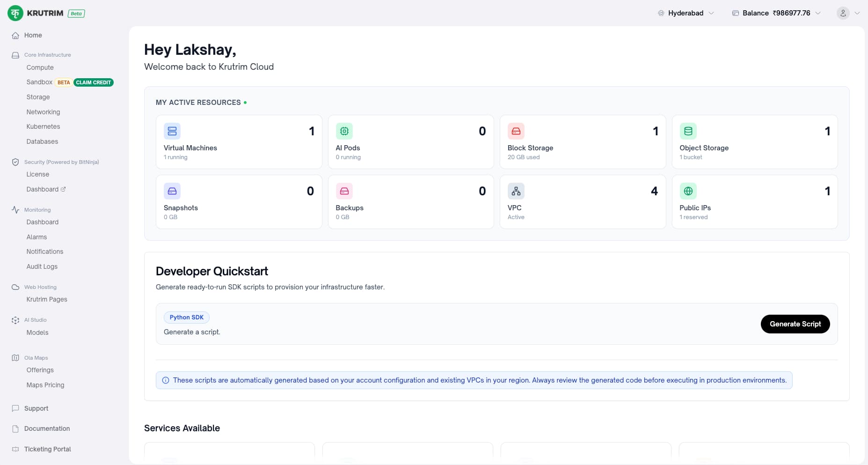Click the Block Storage drive icon
The image size is (868, 465).
click(x=516, y=131)
